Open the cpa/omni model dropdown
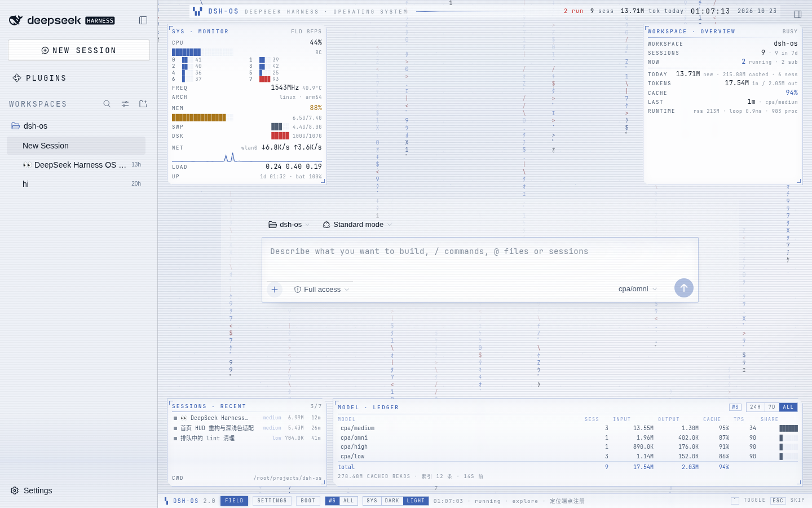The width and height of the screenshot is (812, 508). [638, 289]
